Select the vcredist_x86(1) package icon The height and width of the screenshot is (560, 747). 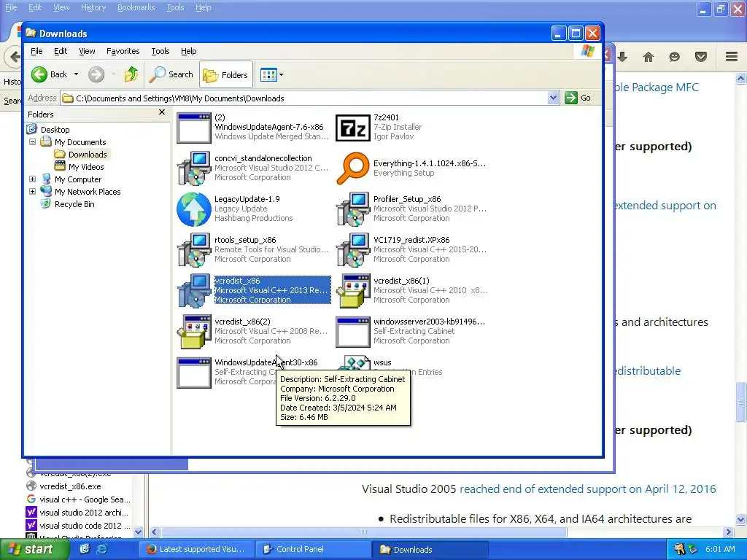tap(352, 290)
